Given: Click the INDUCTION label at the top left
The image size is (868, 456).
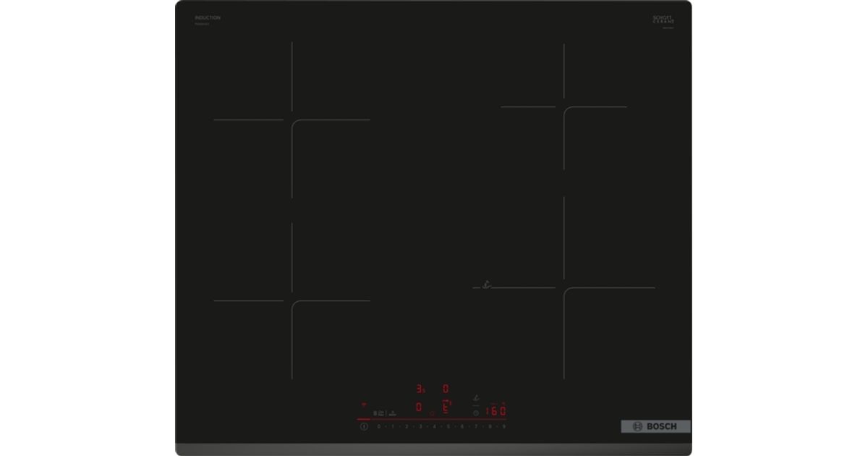Looking at the screenshot, I should coord(208,17).
